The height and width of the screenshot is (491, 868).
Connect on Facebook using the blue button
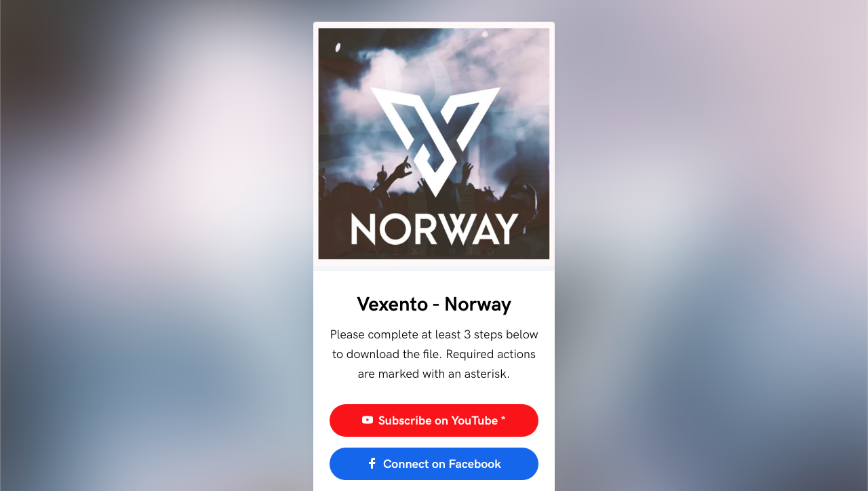[x=434, y=464]
